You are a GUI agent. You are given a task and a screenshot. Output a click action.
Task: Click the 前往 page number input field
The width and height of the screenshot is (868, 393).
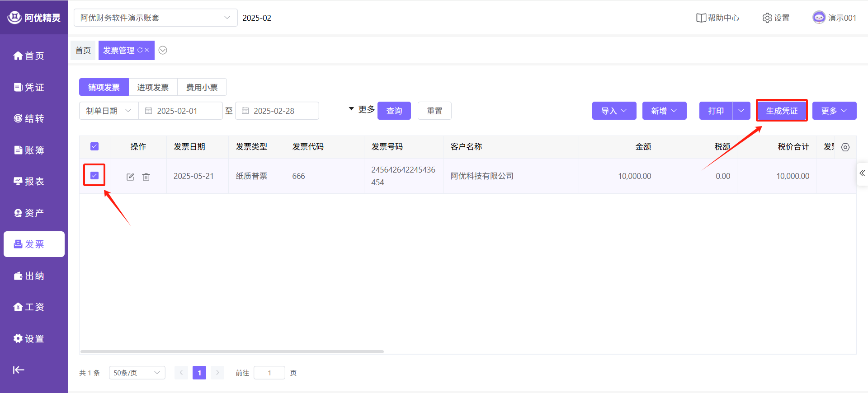tap(269, 373)
